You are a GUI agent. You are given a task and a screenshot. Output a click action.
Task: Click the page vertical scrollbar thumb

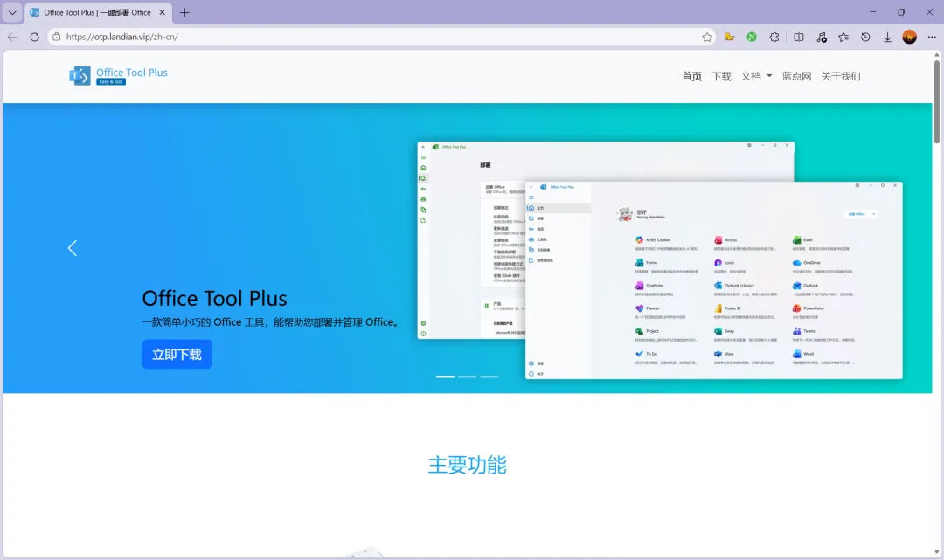[937, 101]
